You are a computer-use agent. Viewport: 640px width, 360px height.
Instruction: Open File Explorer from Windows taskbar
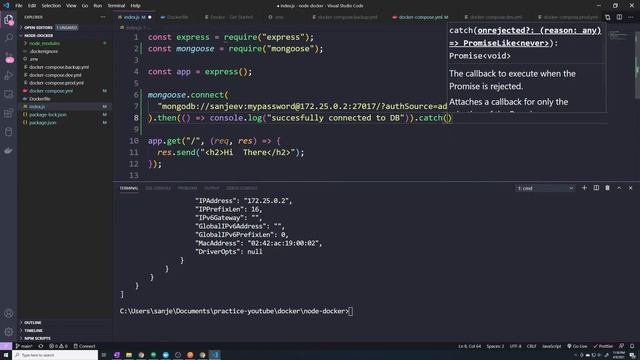[129, 355]
